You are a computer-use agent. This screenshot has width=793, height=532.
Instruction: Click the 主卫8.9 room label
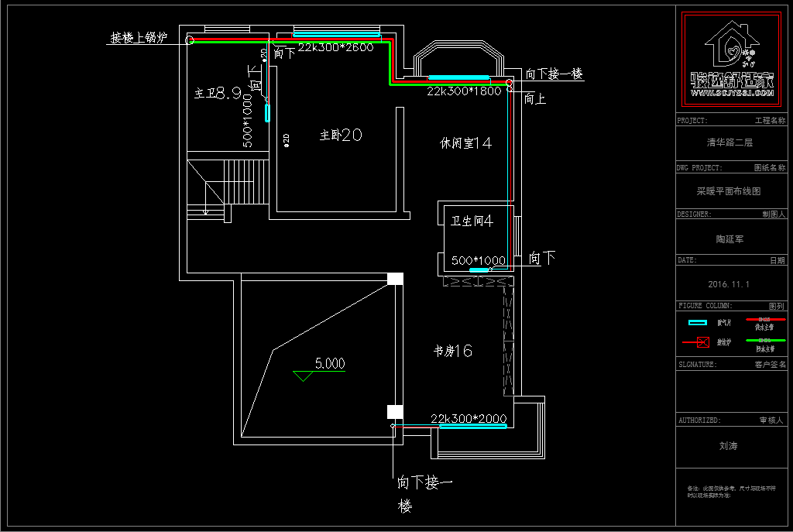218,93
